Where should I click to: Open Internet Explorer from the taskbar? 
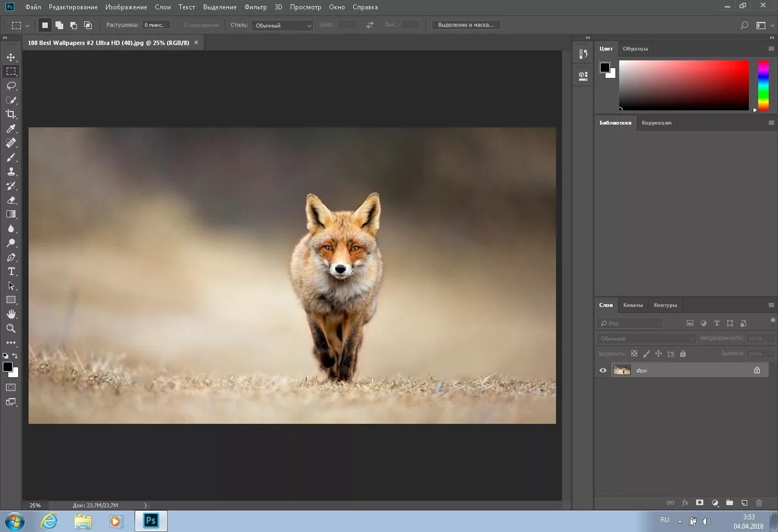(49, 521)
